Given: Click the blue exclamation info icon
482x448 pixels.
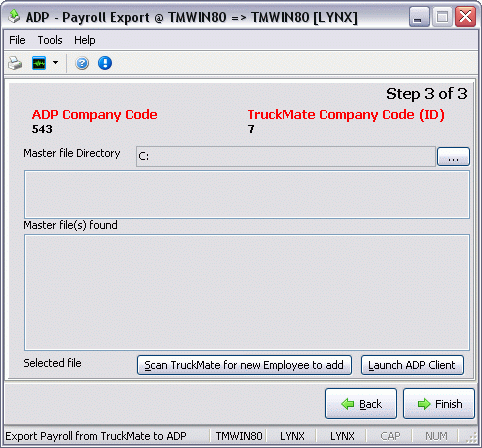Looking at the screenshot, I should pyautogui.click(x=105, y=63).
